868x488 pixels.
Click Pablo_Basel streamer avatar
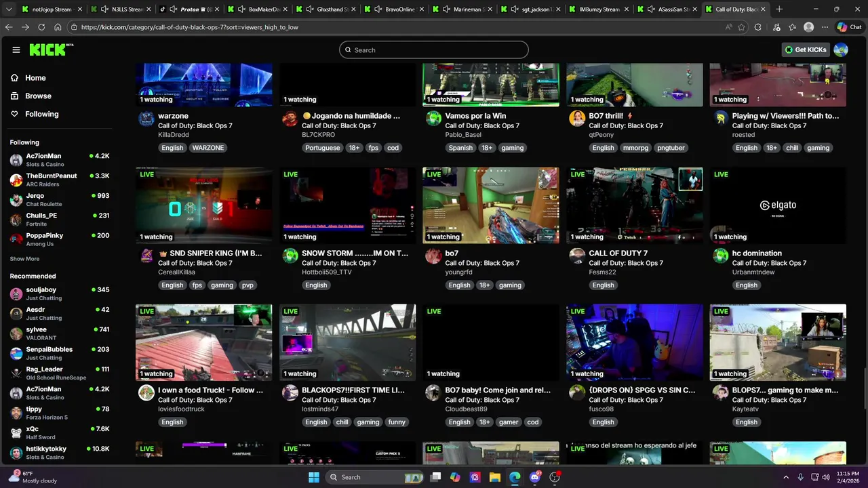[433, 119]
